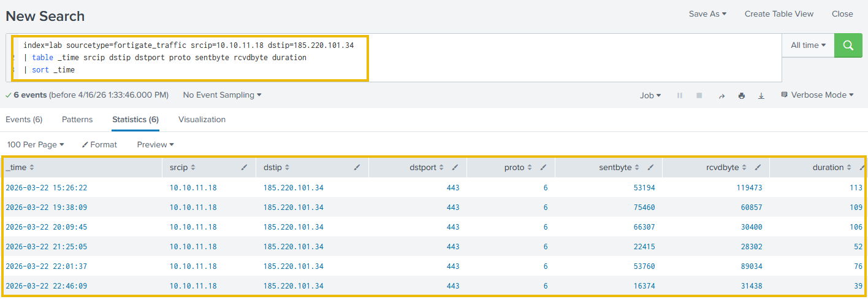Sort by the _time column

click(20, 168)
